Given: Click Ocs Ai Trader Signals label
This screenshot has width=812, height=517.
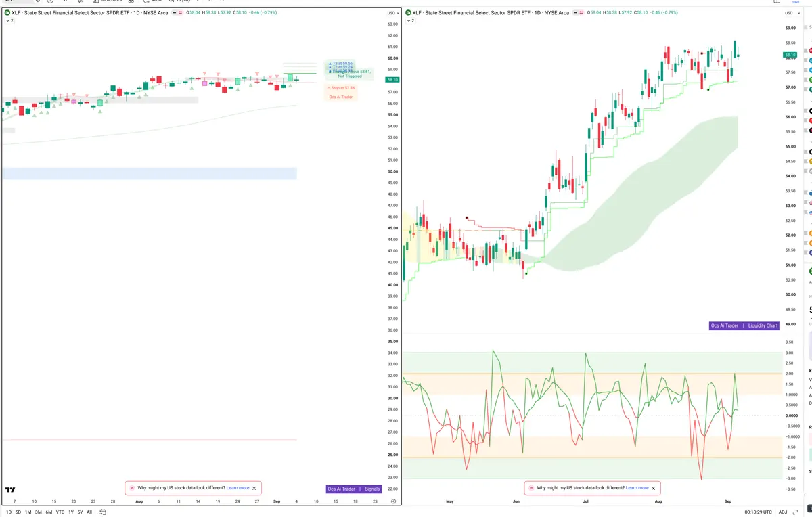Looking at the screenshot, I should coord(355,489).
